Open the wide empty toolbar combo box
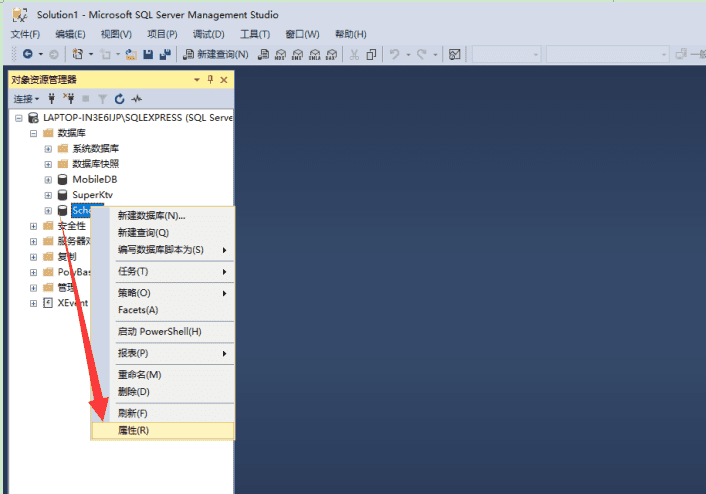Screen dimensions: 706x494 click(x=607, y=54)
